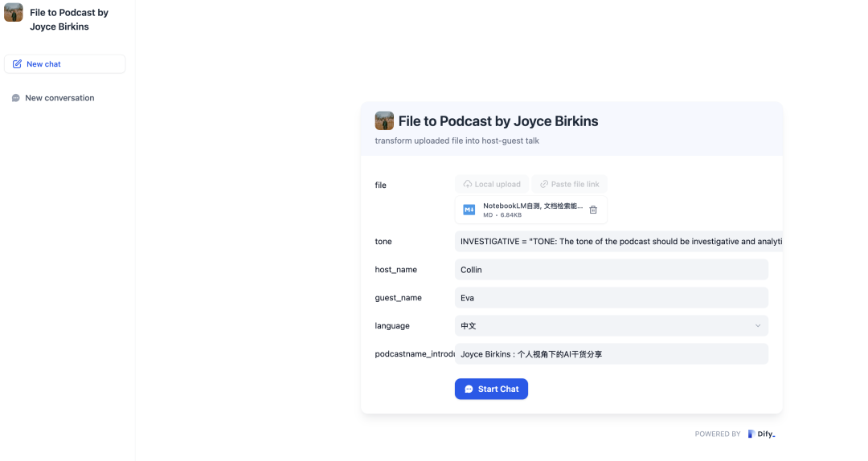Click the language dropdown chevron

tap(758, 326)
